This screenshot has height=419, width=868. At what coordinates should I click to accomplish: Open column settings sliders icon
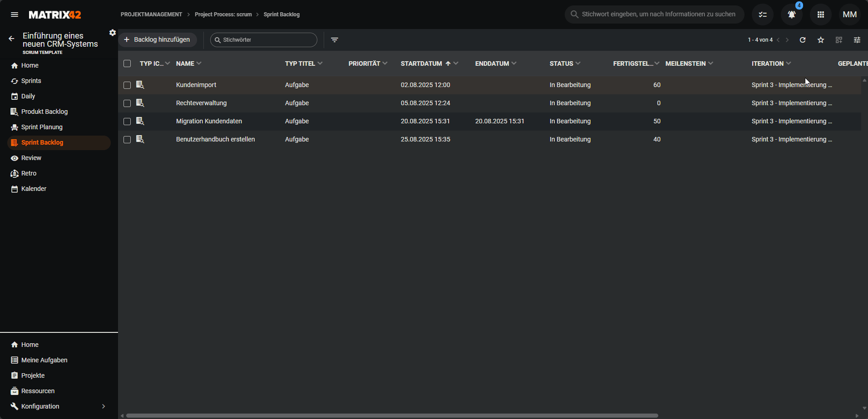[857, 40]
